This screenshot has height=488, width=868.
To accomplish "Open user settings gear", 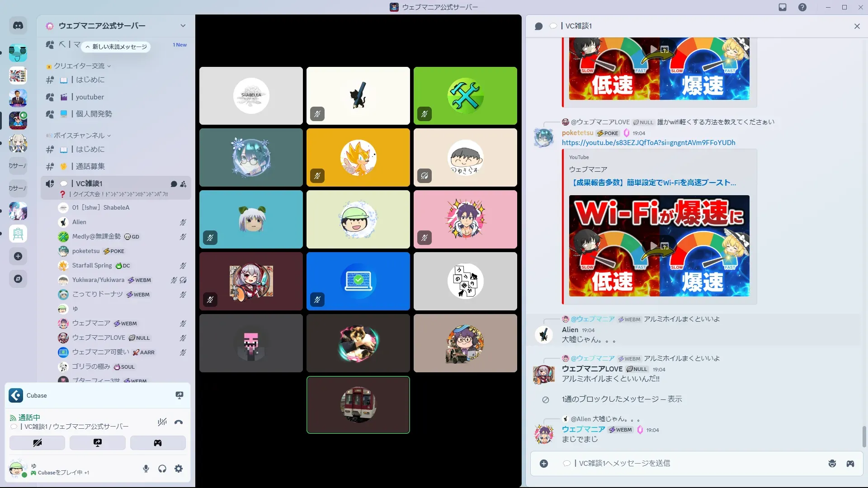I will (x=179, y=469).
